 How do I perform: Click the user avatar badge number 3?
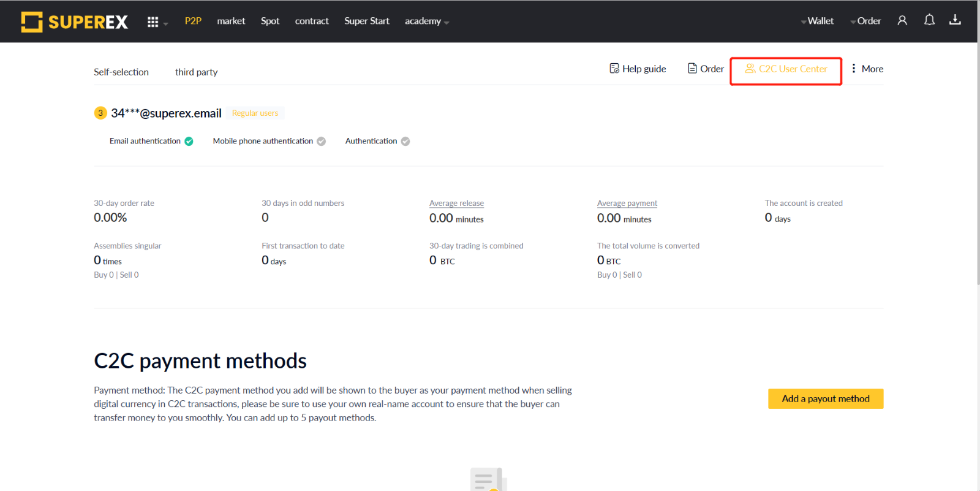(100, 113)
